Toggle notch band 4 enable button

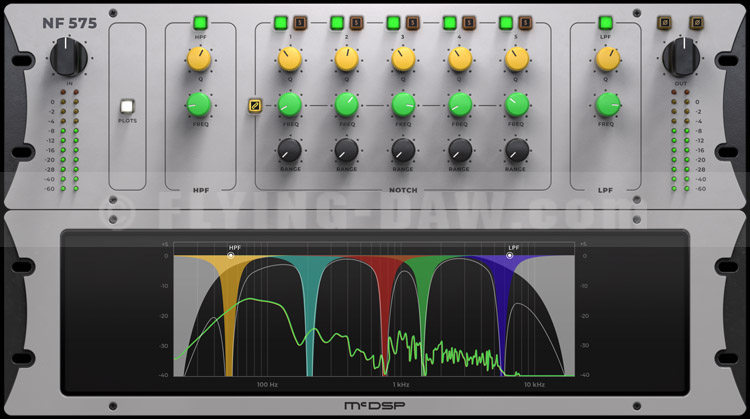coord(450,22)
